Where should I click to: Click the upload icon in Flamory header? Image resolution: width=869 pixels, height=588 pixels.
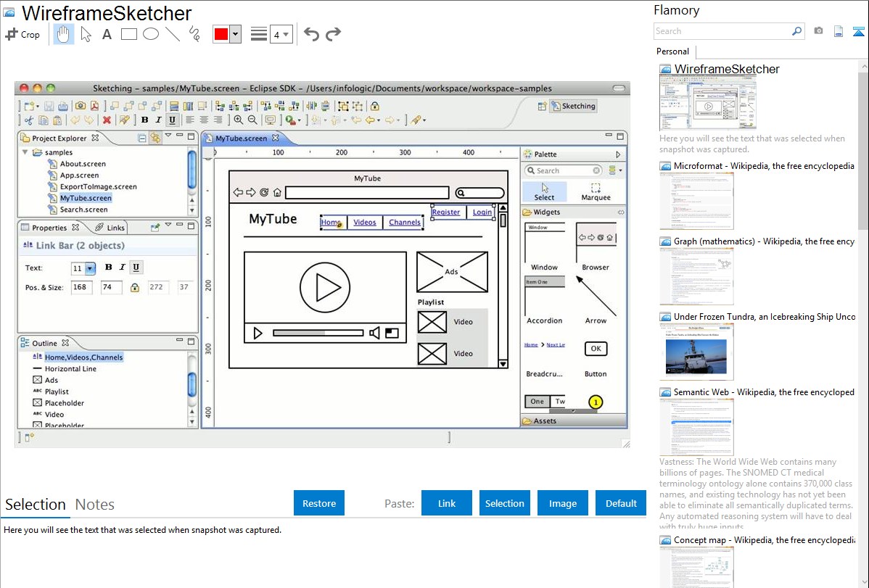(x=858, y=31)
